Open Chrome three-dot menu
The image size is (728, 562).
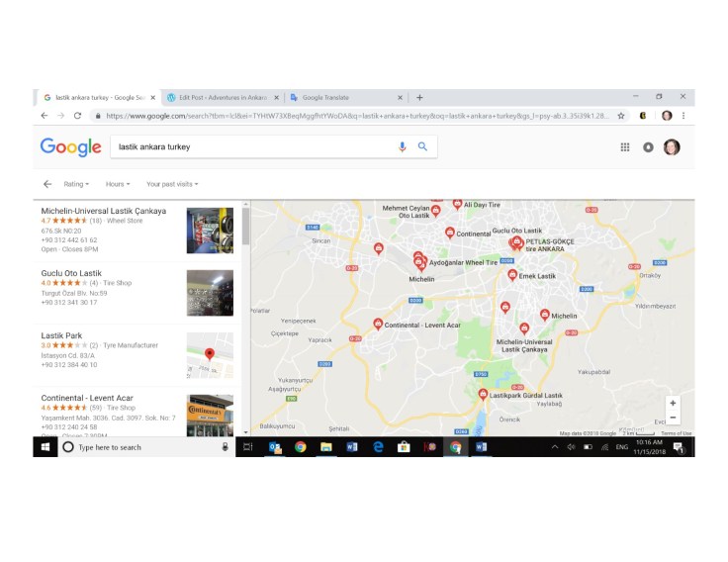[x=683, y=116]
